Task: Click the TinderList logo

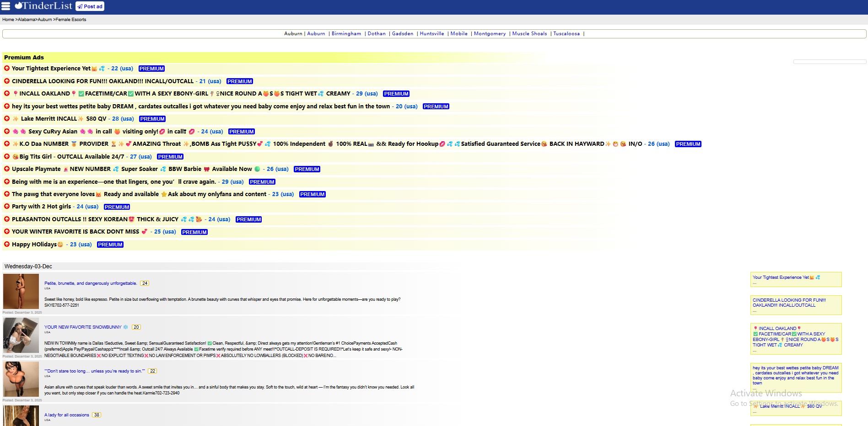Action: click(43, 6)
